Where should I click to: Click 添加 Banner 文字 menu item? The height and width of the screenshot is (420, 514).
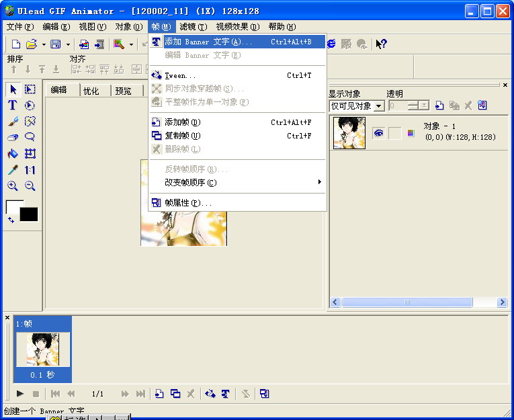(237, 42)
